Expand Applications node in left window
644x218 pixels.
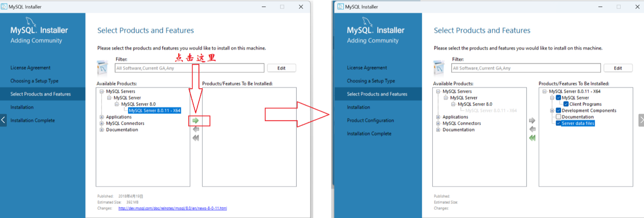(102, 117)
